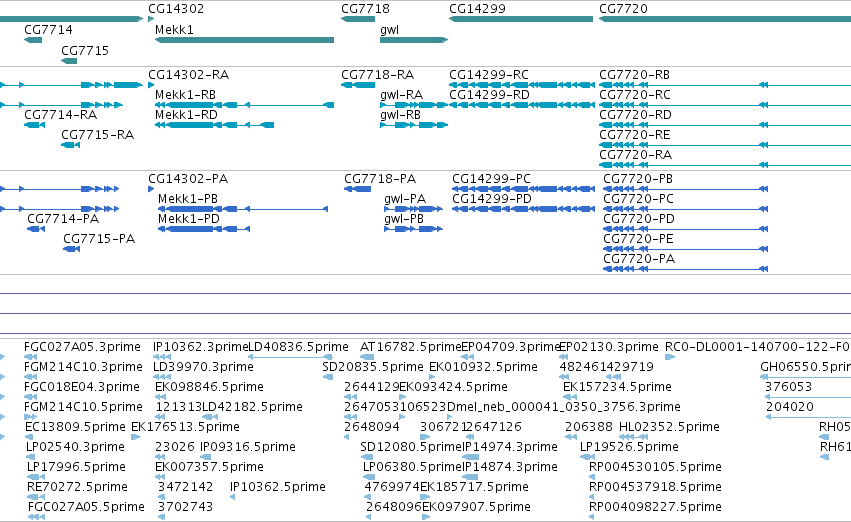Open the CG14299-RC transcript label
This screenshot has height=522, width=851.
[x=488, y=74]
